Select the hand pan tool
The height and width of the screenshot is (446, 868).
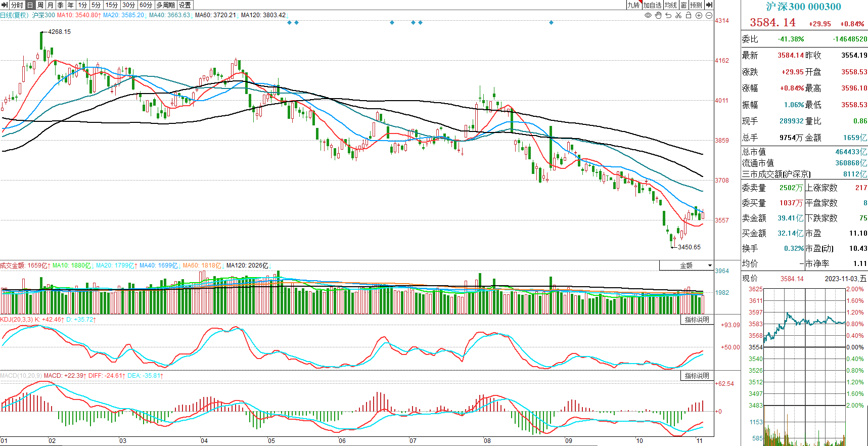[x=658, y=15]
